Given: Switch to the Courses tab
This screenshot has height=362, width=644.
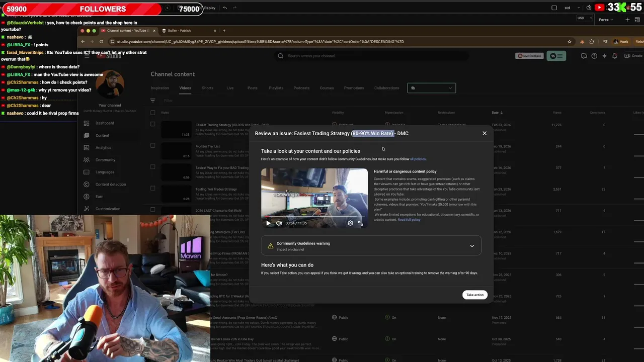Looking at the screenshot, I should click(327, 88).
